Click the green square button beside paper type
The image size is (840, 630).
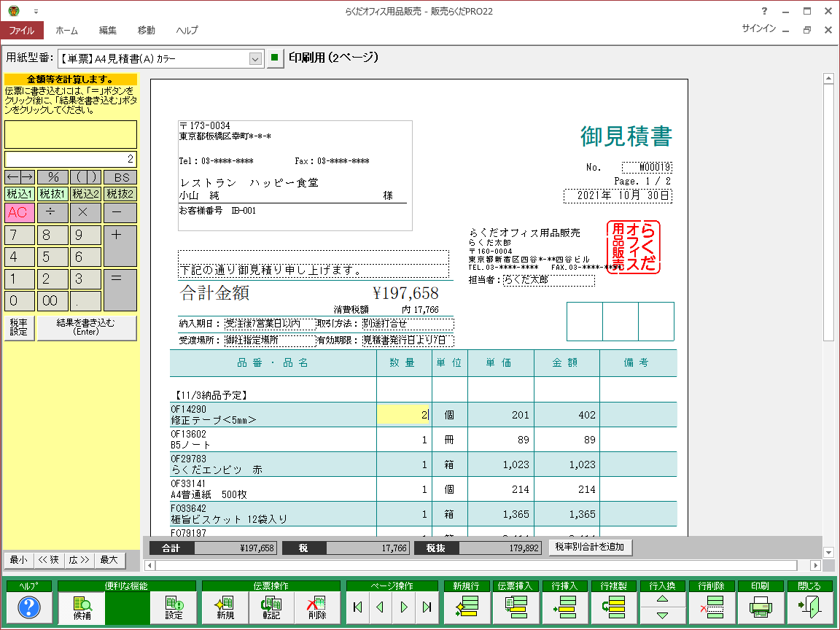click(275, 58)
